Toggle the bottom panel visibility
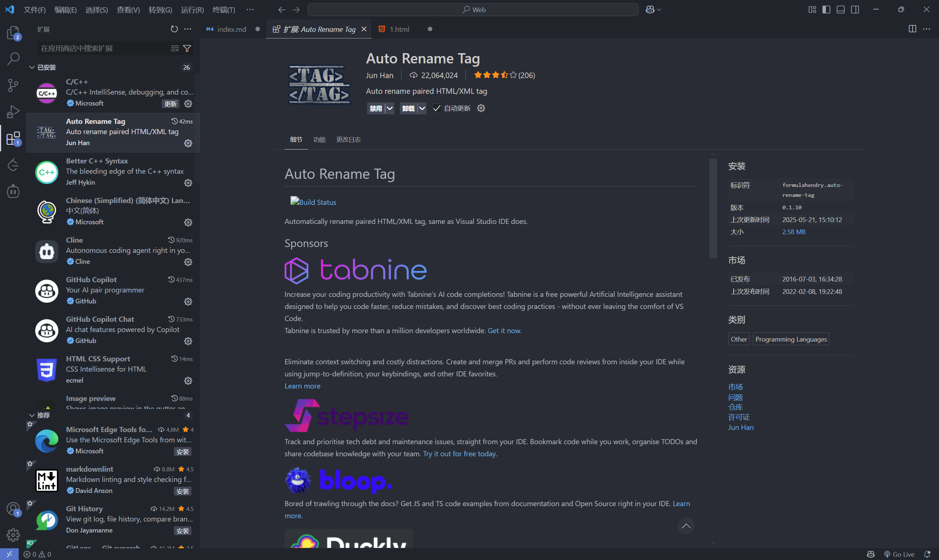The height and width of the screenshot is (560, 939). coord(841,10)
